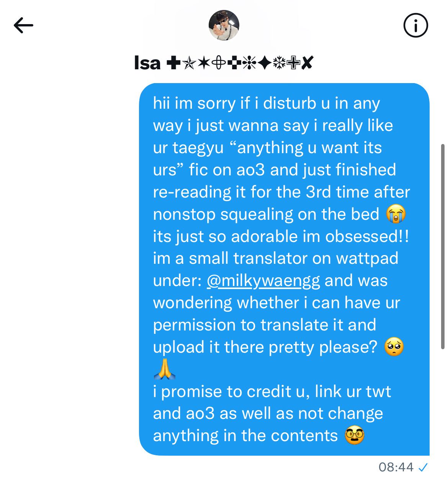Click the decorative symbols beside Isa
448x484 pixels.
click(240, 62)
